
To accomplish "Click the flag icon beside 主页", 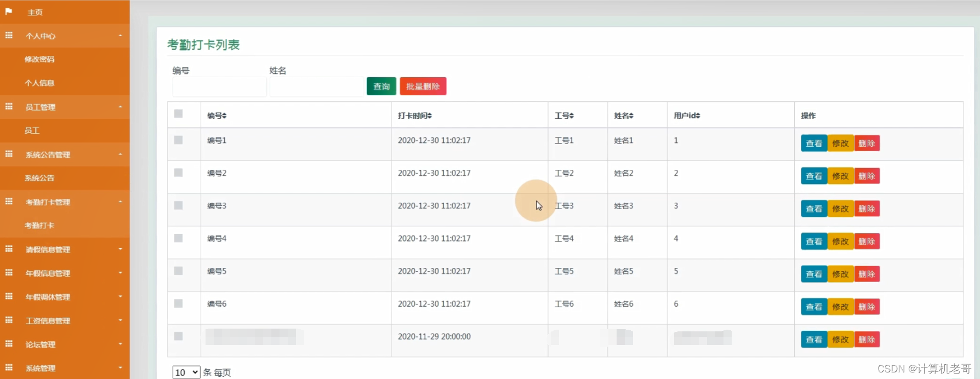I will [9, 11].
